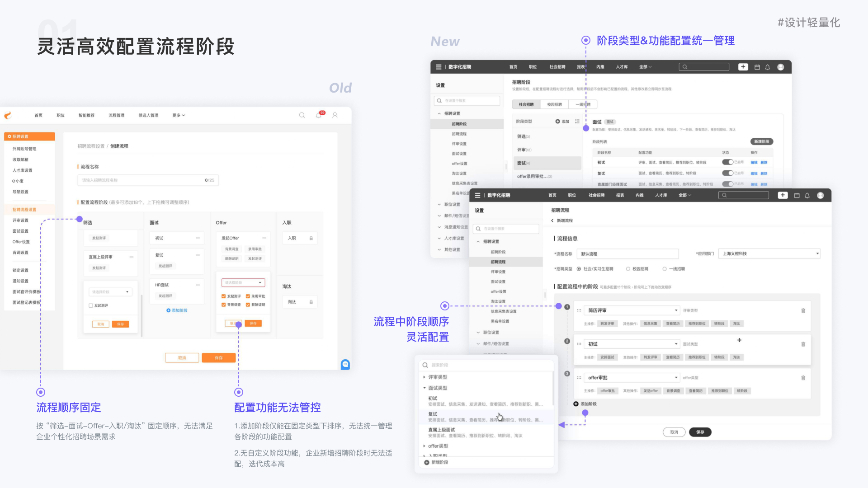Screen dimensions: 868x488
Task: Select 校园招聘 radio for 招聘类型
Action: click(628, 269)
